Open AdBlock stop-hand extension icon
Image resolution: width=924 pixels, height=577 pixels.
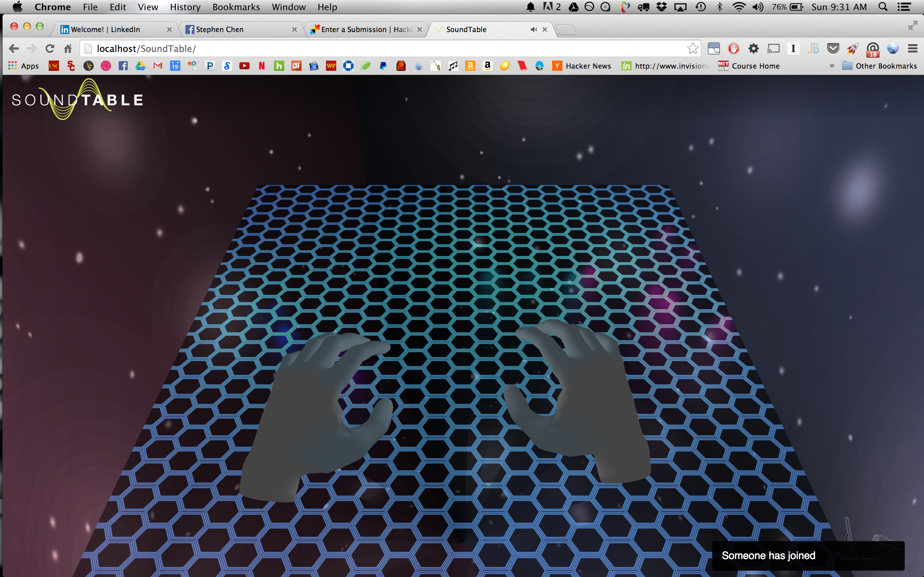(733, 48)
